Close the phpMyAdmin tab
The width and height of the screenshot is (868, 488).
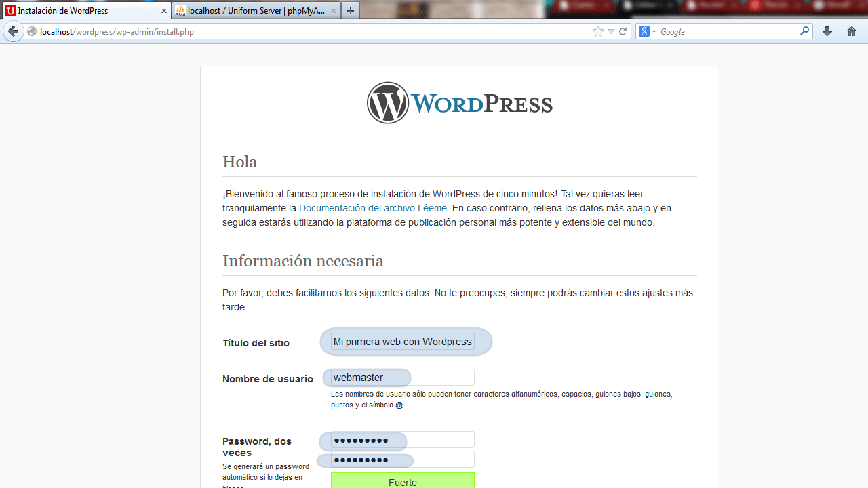333,11
